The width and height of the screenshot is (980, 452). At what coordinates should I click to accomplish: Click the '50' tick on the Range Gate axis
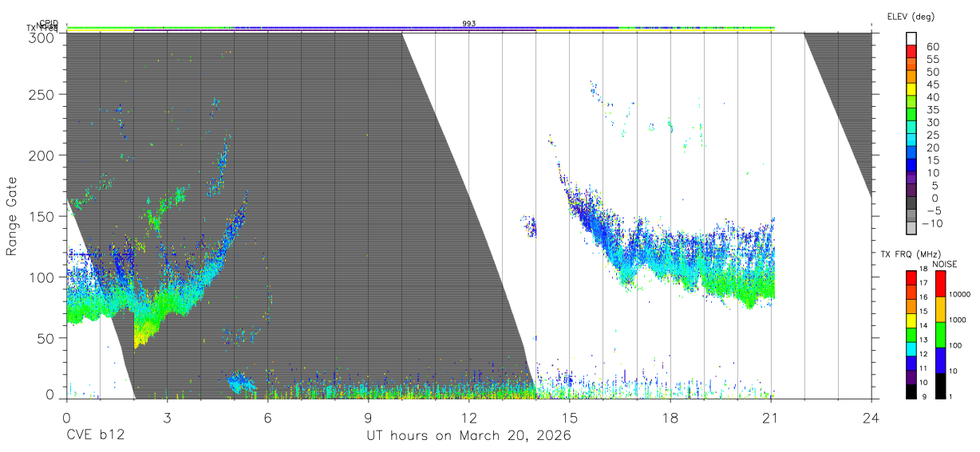(45, 338)
